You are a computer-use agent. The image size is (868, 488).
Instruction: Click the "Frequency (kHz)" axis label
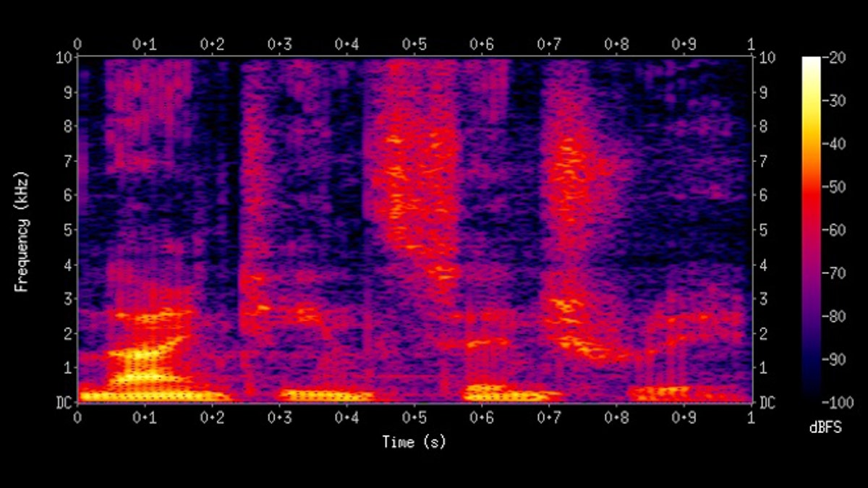(x=22, y=231)
